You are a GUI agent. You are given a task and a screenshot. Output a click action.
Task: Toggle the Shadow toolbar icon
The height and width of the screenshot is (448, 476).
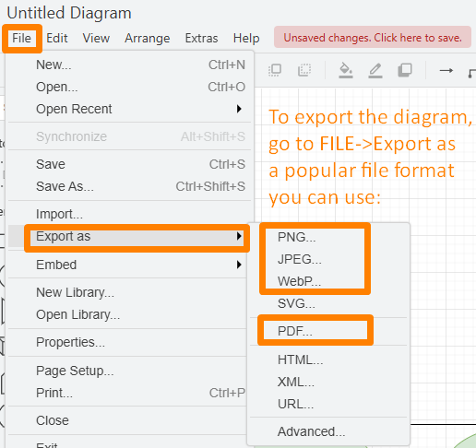[405, 70]
